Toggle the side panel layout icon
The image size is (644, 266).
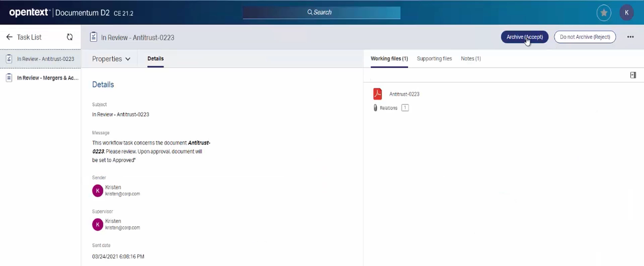coord(633,75)
